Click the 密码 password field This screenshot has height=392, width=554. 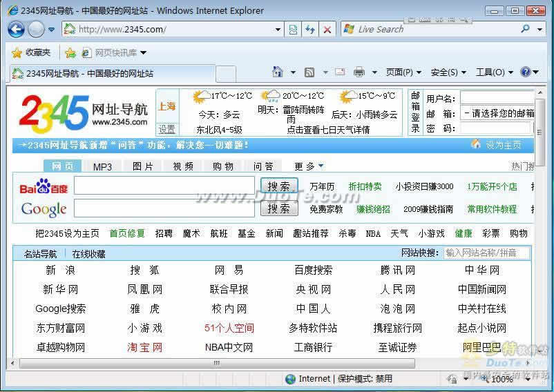coord(497,128)
